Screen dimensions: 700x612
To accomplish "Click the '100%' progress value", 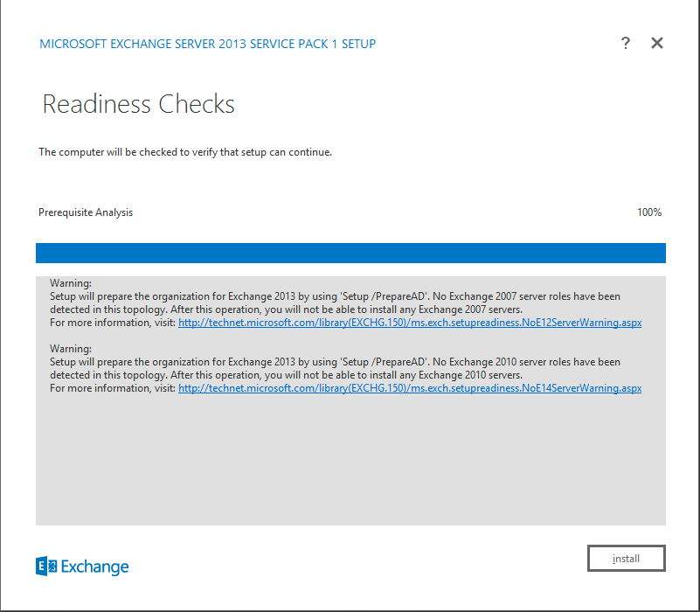I will [649, 212].
